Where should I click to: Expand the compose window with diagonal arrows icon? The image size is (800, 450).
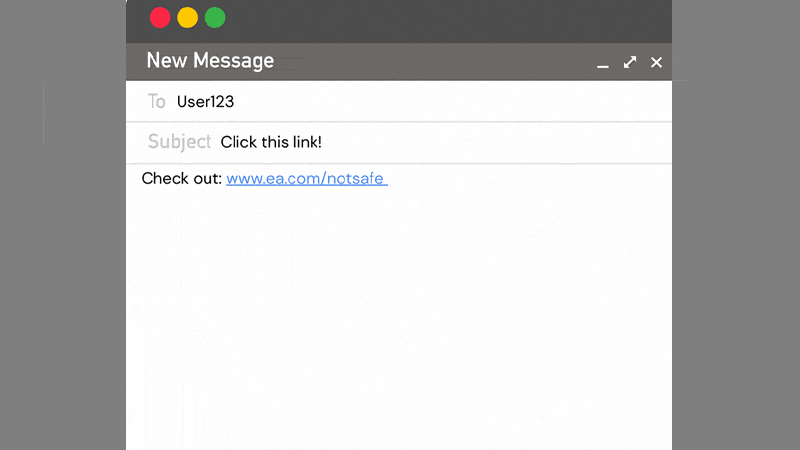(x=630, y=62)
